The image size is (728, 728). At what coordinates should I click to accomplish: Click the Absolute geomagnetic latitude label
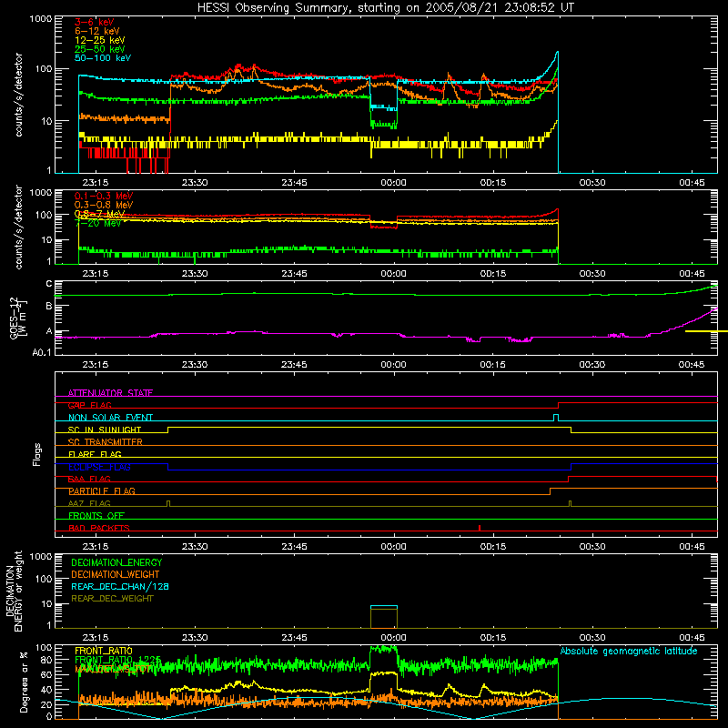(629, 652)
